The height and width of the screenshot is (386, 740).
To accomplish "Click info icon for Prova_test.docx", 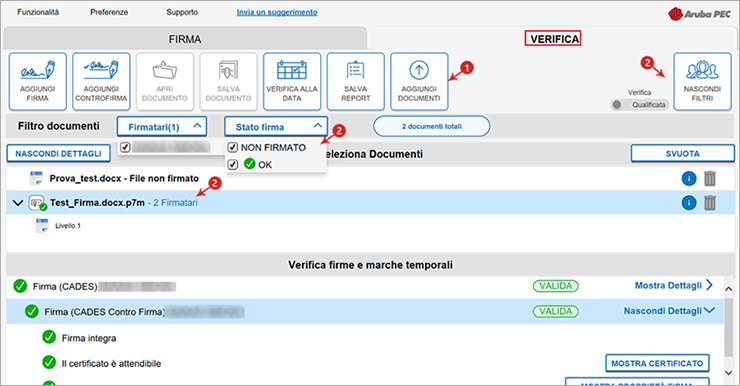I will point(689,178).
